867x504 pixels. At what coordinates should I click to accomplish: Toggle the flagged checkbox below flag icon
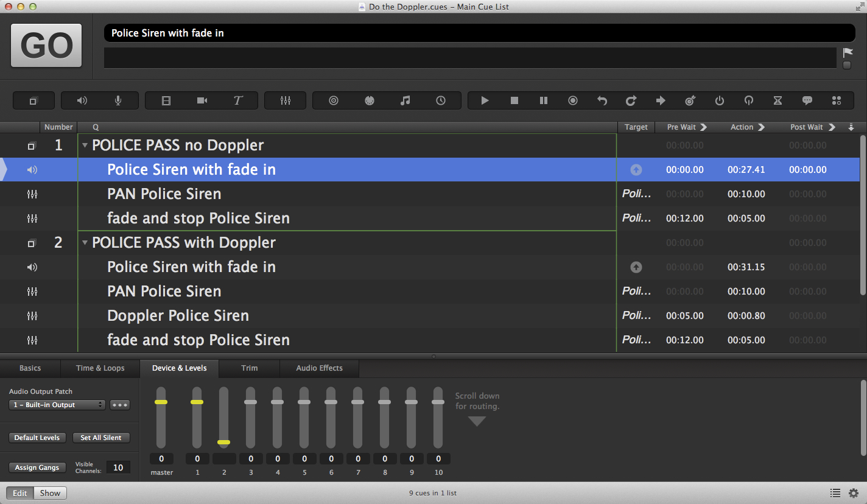coord(847,65)
